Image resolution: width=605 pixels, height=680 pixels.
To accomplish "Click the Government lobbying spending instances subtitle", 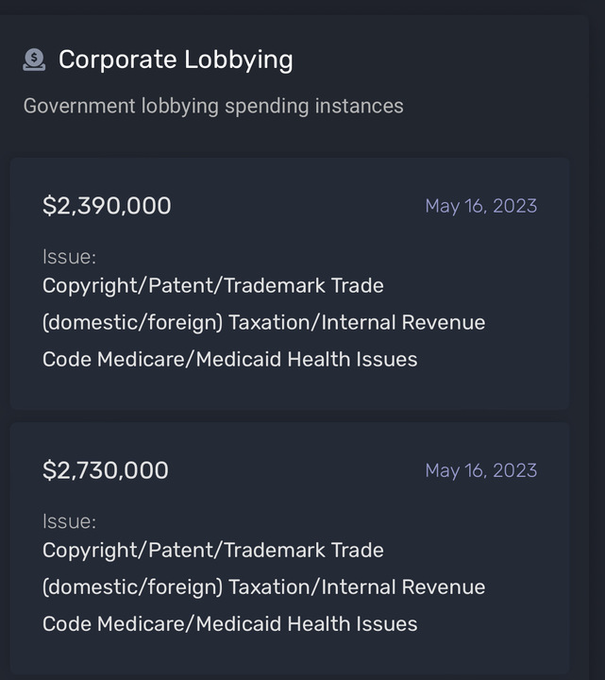I will click(x=213, y=106).
